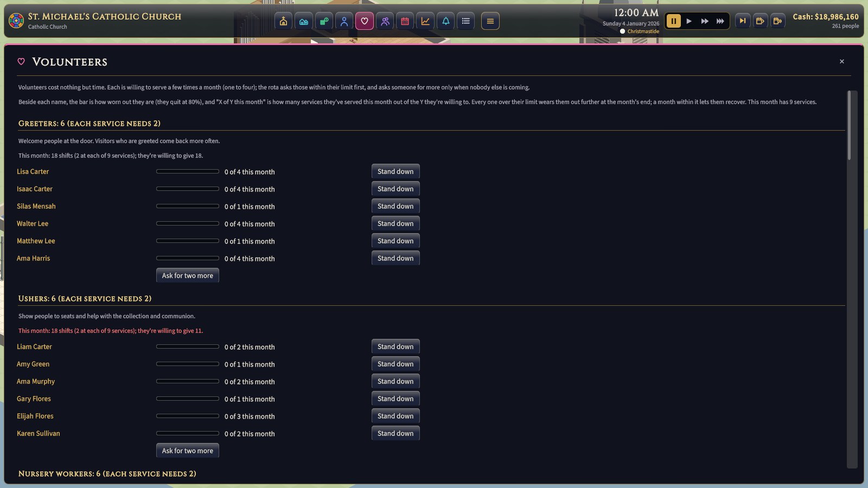Stand down Walter Lee

coord(395,223)
